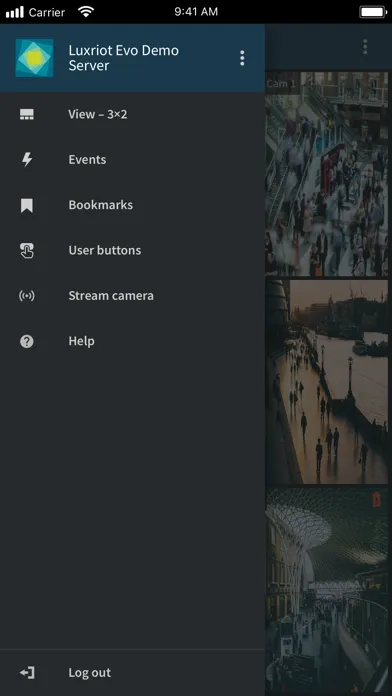Tap the Luxriot Evo server logo
392x696 pixels.
pos(35,58)
